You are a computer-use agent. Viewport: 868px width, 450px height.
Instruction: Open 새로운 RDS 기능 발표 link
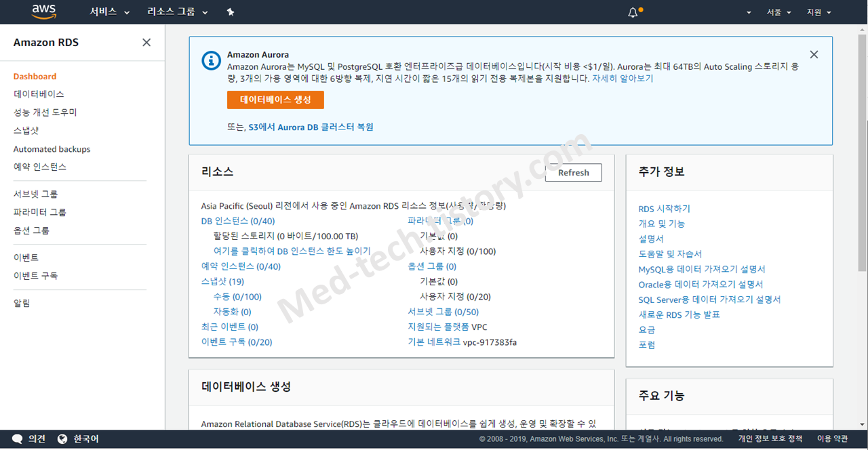679,314
